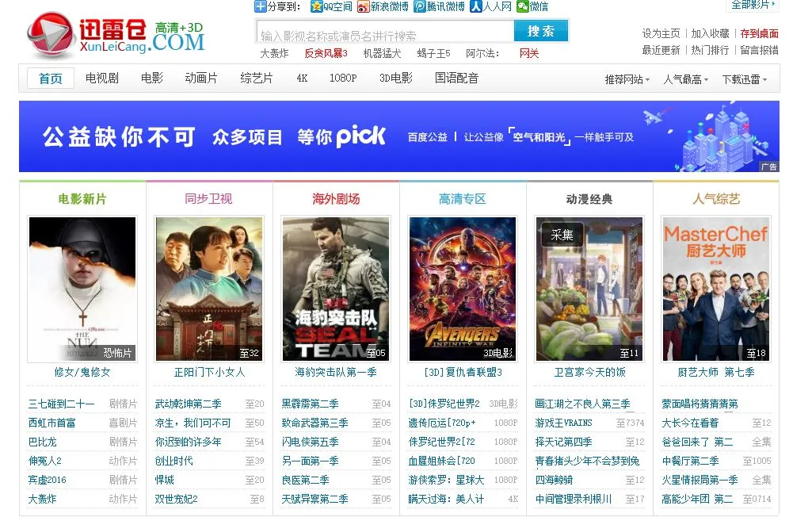Image resolution: width=812 pixels, height=517 pixels.
Task: Click the 反贪风暴3 hot search link
Action: 326,53
